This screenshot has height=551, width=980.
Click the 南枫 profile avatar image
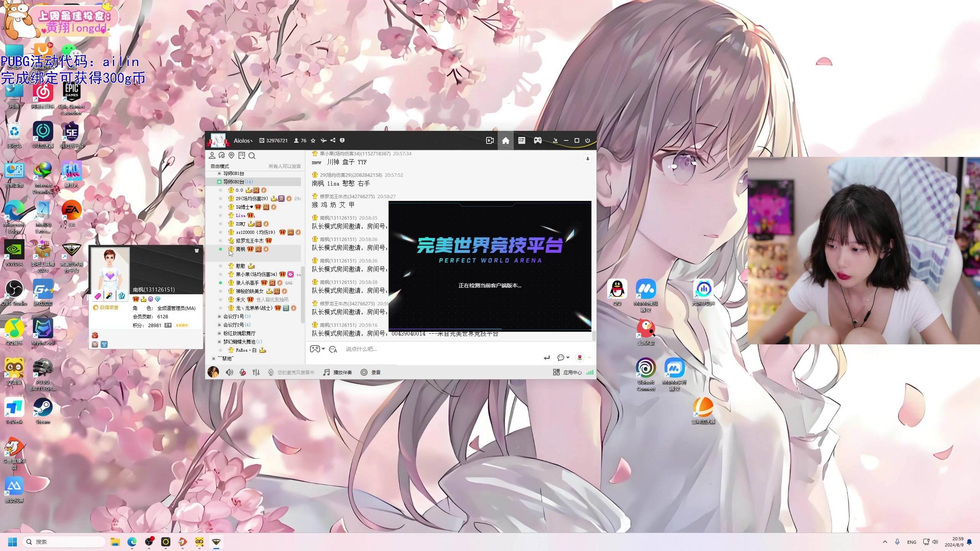tap(110, 269)
